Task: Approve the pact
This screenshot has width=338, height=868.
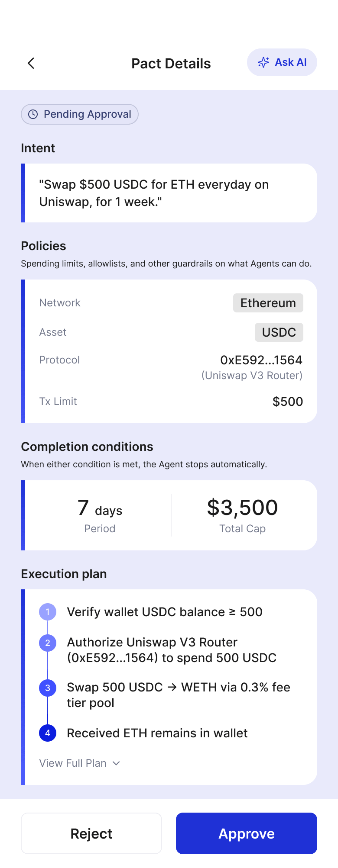Action: pyautogui.click(x=246, y=833)
